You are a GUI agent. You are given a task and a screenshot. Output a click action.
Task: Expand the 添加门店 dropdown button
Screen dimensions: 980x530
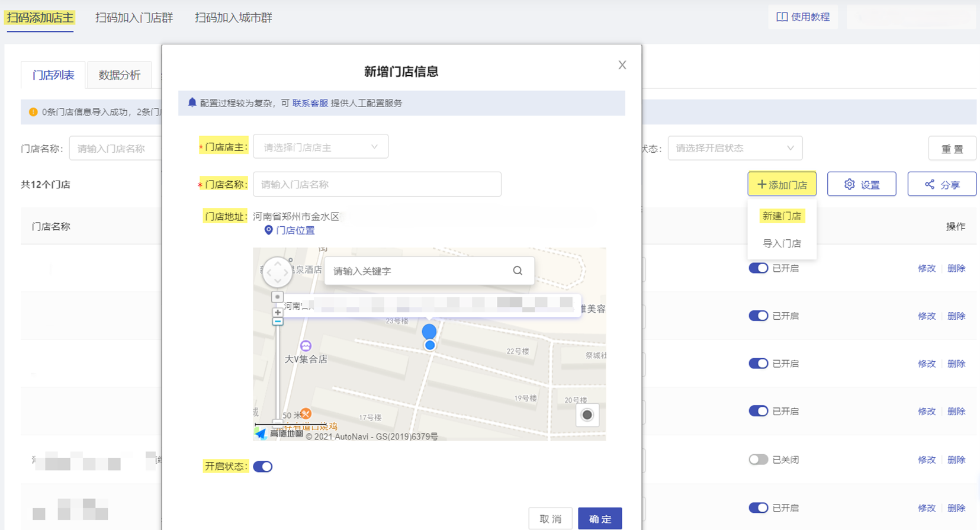[782, 184]
